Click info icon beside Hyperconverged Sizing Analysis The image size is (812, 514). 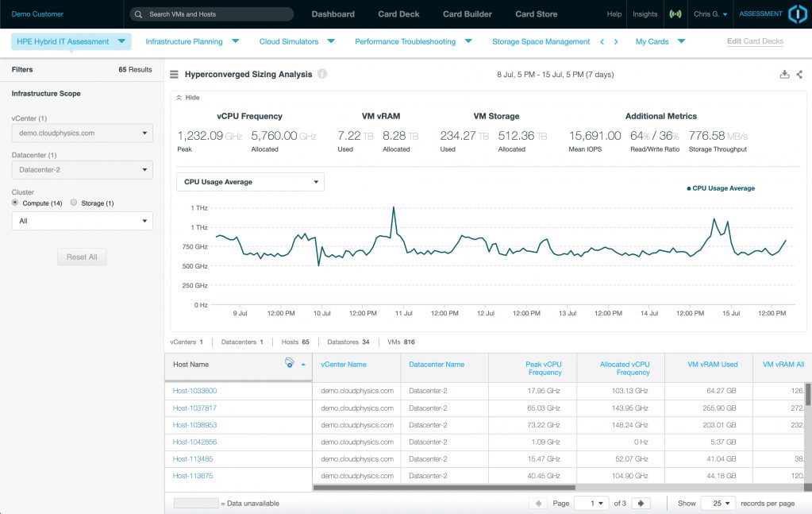pyautogui.click(x=322, y=74)
